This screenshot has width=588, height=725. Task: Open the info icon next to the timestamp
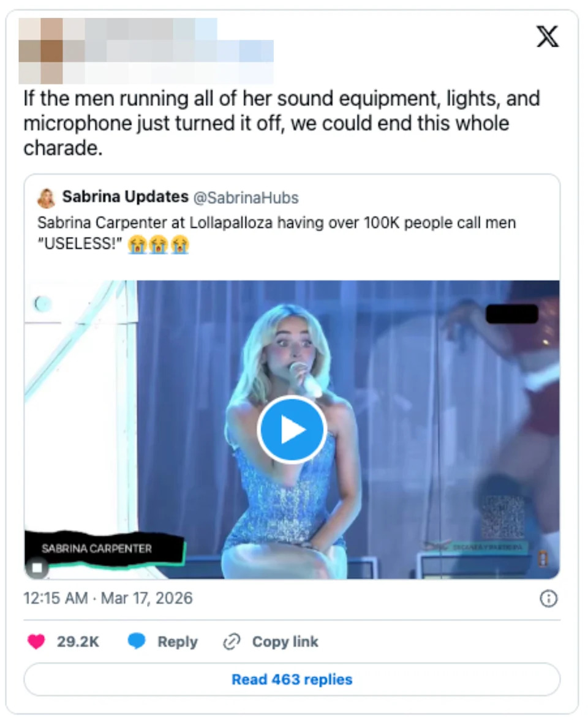[549, 598]
